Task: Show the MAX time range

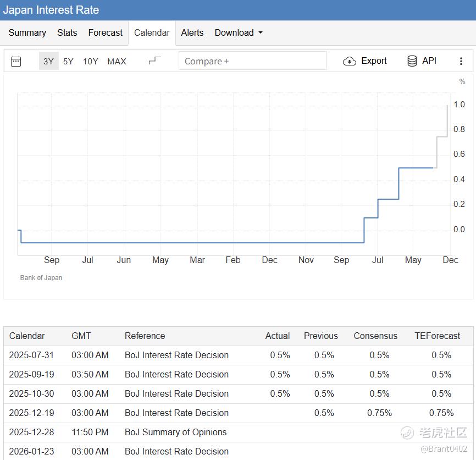Action: coord(117,61)
